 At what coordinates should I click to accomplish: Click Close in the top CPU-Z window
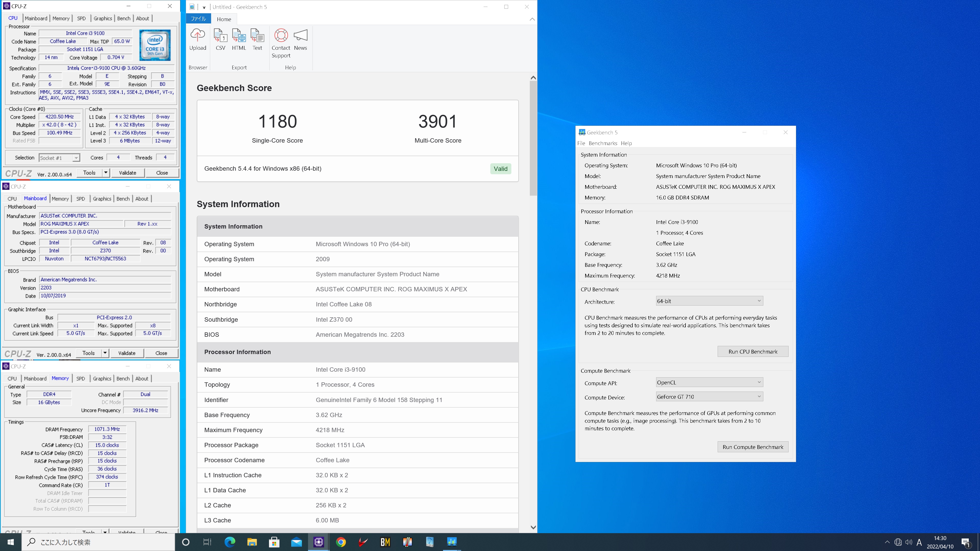[x=162, y=173]
